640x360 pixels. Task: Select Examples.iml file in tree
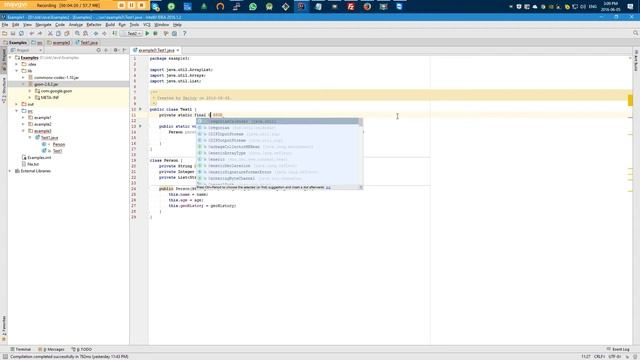pyautogui.click(x=39, y=158)
